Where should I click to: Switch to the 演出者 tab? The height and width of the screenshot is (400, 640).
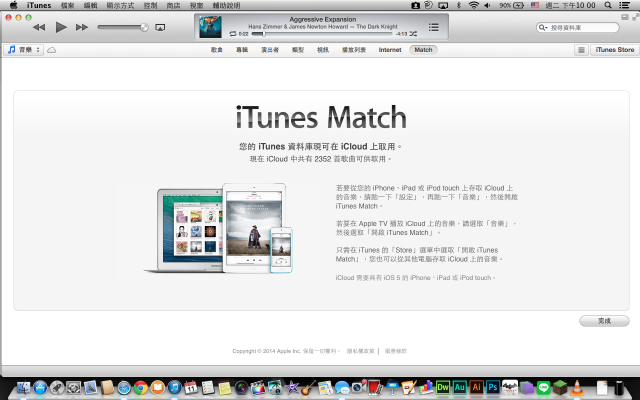(x=270, y=50)
